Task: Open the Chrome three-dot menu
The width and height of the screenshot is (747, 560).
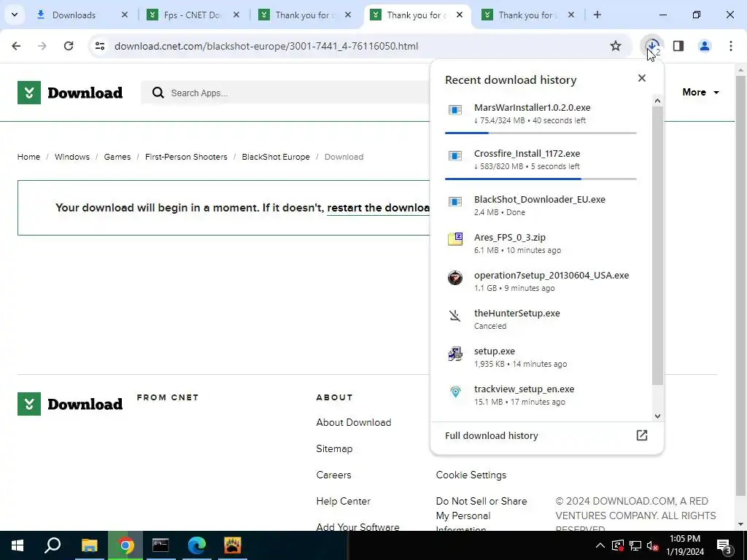Action: (x=731, y=46)
